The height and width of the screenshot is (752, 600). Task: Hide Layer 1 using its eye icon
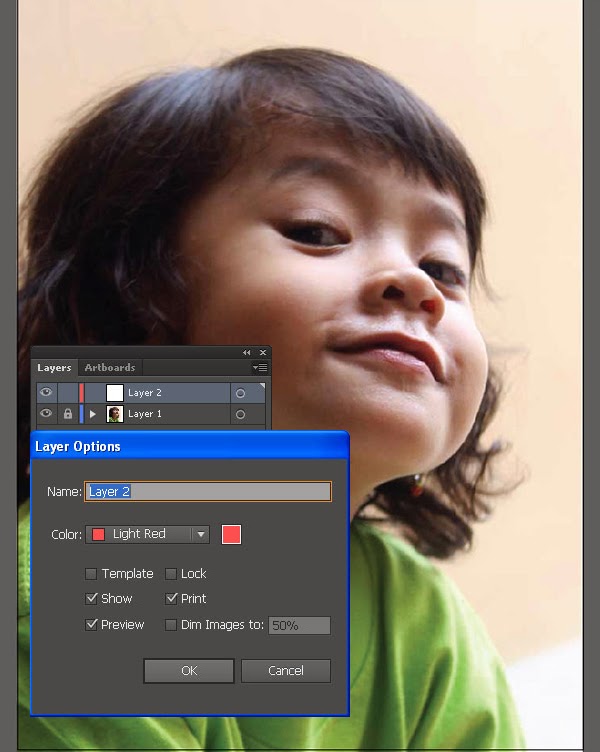point(46,413)
